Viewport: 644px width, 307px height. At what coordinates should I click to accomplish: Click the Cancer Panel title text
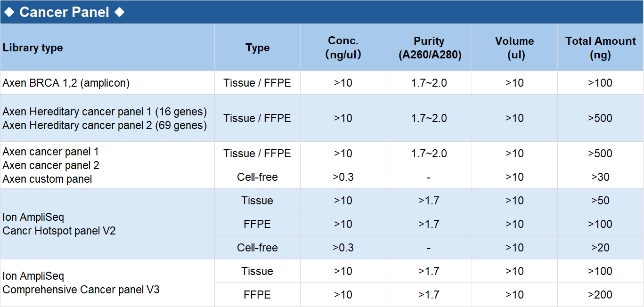point(64,12)
